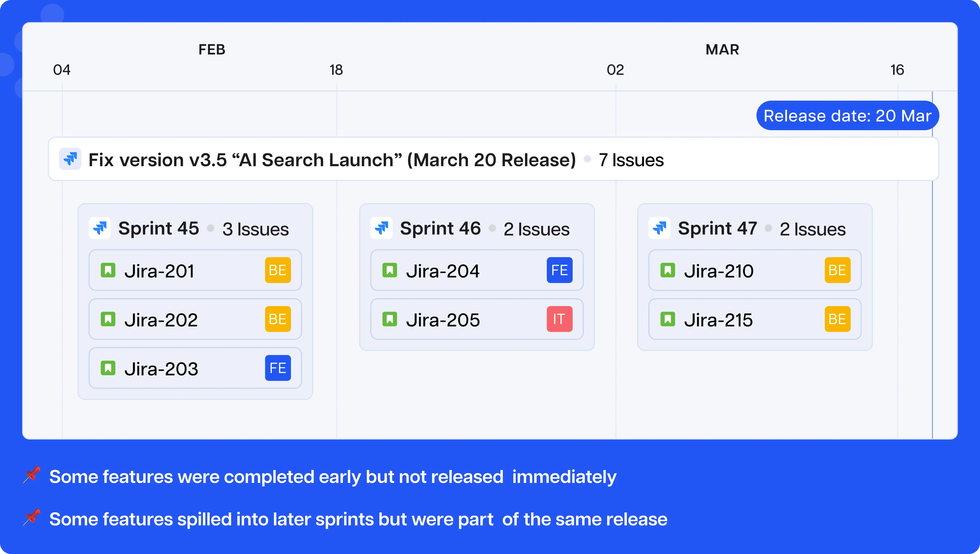Click the yellow BE tag on Jira-202
Screen dimensions: 980x554
tap(278, 319)
